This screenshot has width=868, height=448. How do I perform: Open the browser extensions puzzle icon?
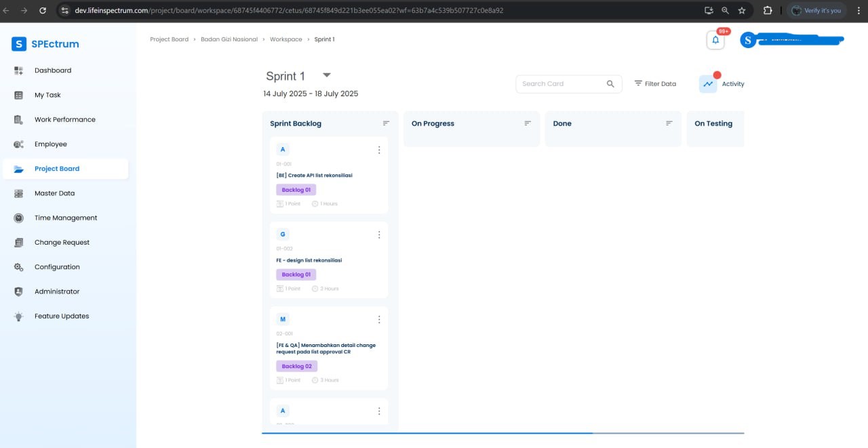pos(768,11)
